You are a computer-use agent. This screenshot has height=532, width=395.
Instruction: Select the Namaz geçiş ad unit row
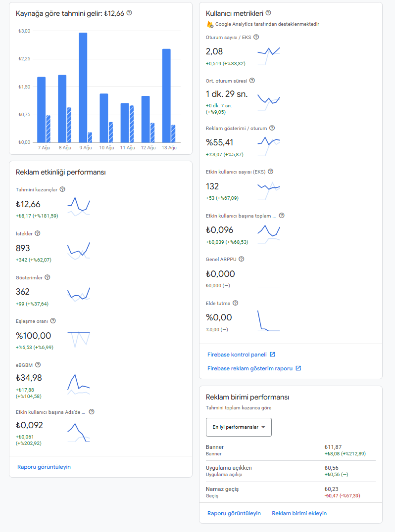click(291, 492)
